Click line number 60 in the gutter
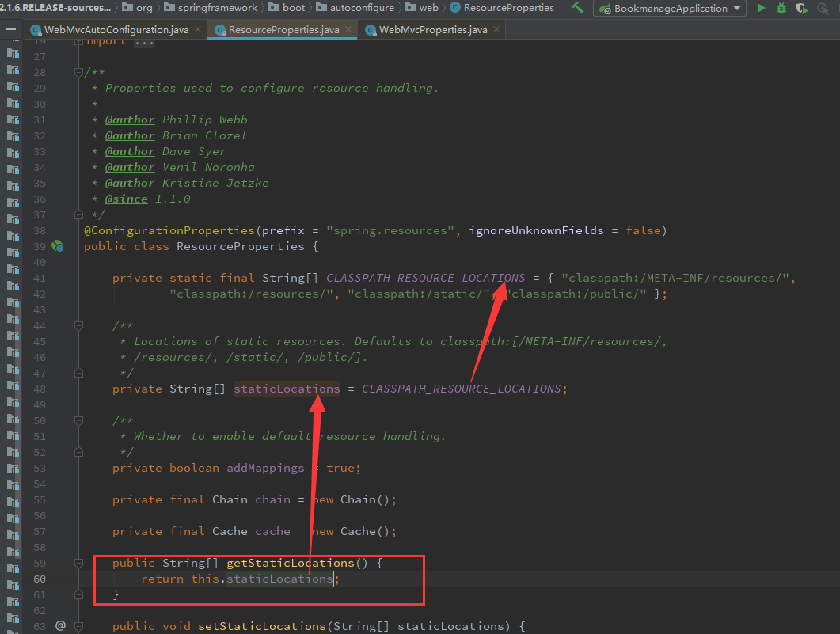The height and width of the screenshot is (634, 840). (x=40, y=579)
